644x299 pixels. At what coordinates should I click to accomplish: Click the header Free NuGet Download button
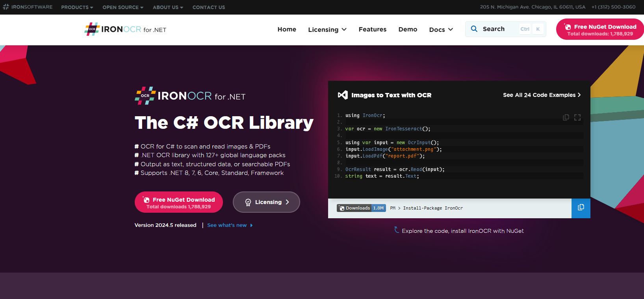coord(600,30)
